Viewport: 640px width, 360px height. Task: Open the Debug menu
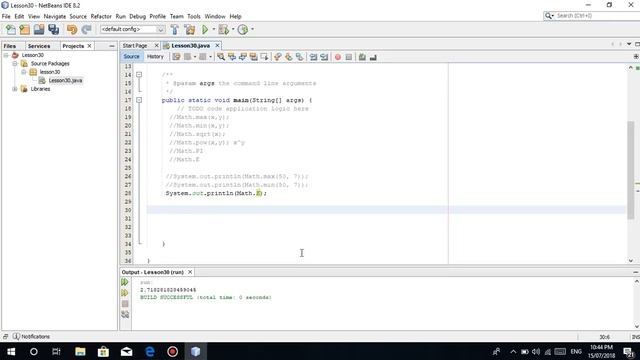click(138, 16)
